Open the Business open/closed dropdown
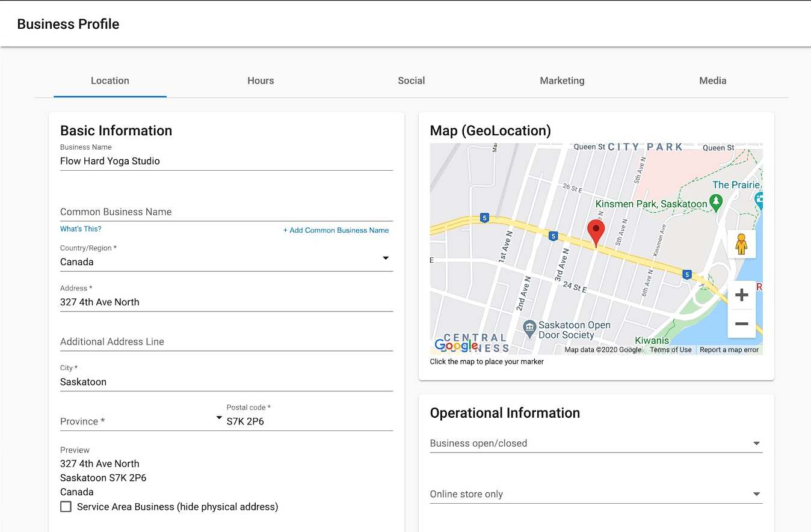This screenshot has height=532, width=811. pyautogui.click(x=756, y=443)
